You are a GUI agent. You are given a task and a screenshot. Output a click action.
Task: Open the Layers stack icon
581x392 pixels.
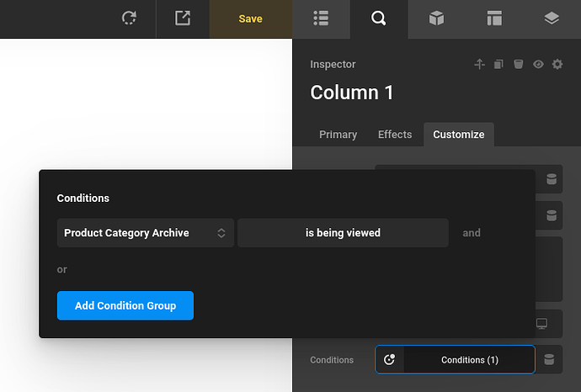[x=552, y=19]
